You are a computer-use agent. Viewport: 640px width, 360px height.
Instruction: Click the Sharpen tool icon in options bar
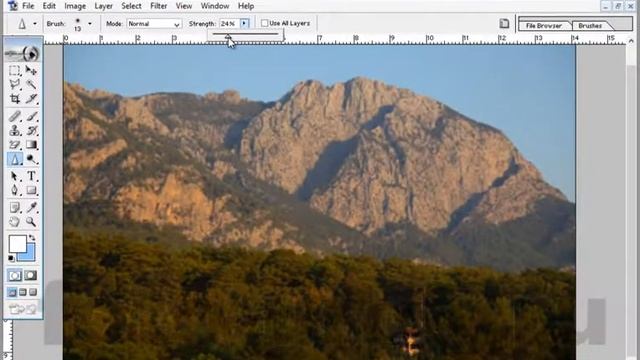22,24
